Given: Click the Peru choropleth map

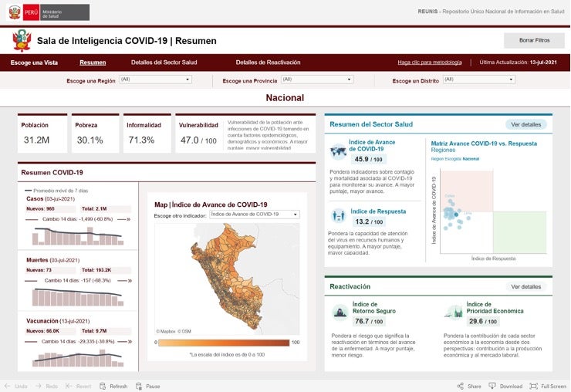Looking at the screenshot, I should [x=228, y=276].
